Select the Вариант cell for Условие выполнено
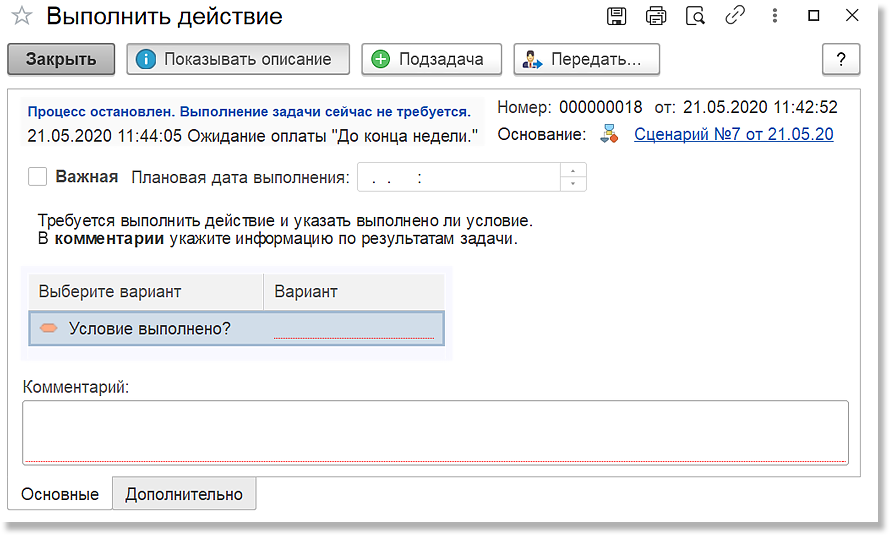Image resolution: width=892 pixels, height=538 pixels. 353,328
